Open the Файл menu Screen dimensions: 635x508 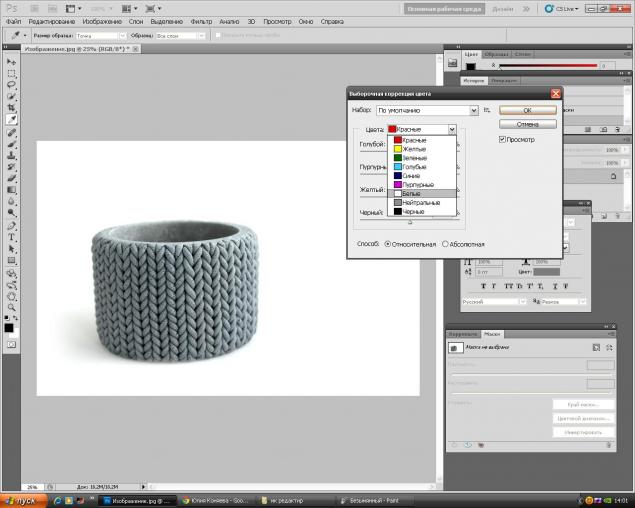14,21
